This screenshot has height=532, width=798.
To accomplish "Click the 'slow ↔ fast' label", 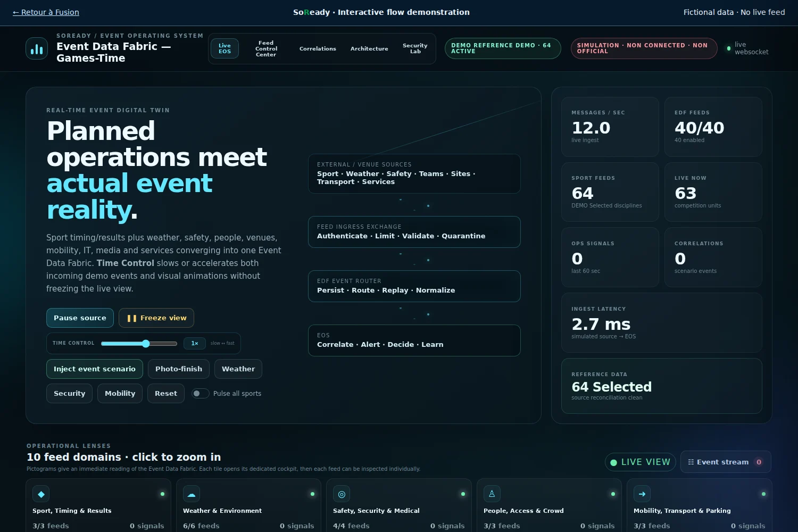I will (222, 344).
